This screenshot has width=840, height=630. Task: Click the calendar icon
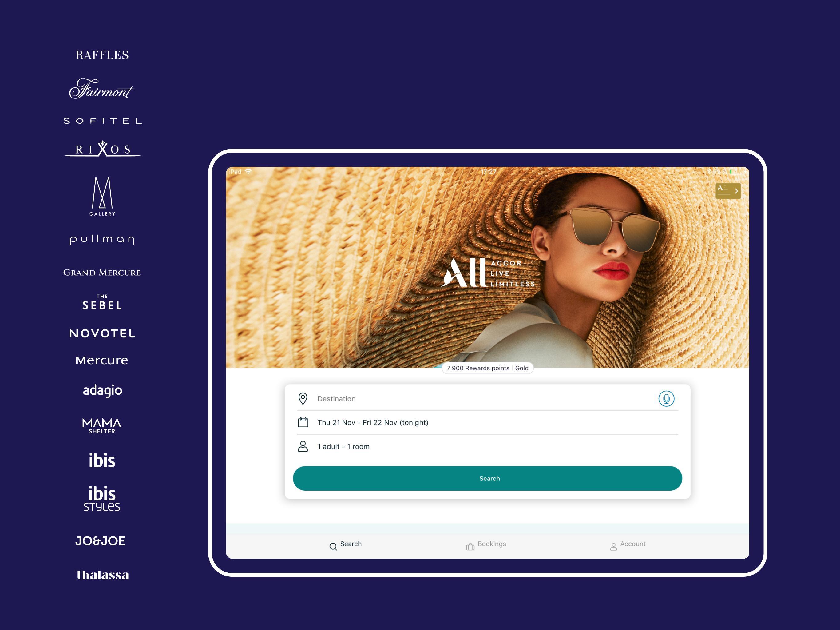click(x=303, y=422)
